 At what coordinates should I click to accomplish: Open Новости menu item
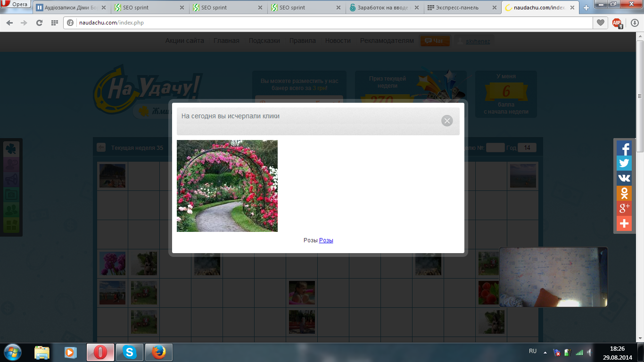(338, 41)
